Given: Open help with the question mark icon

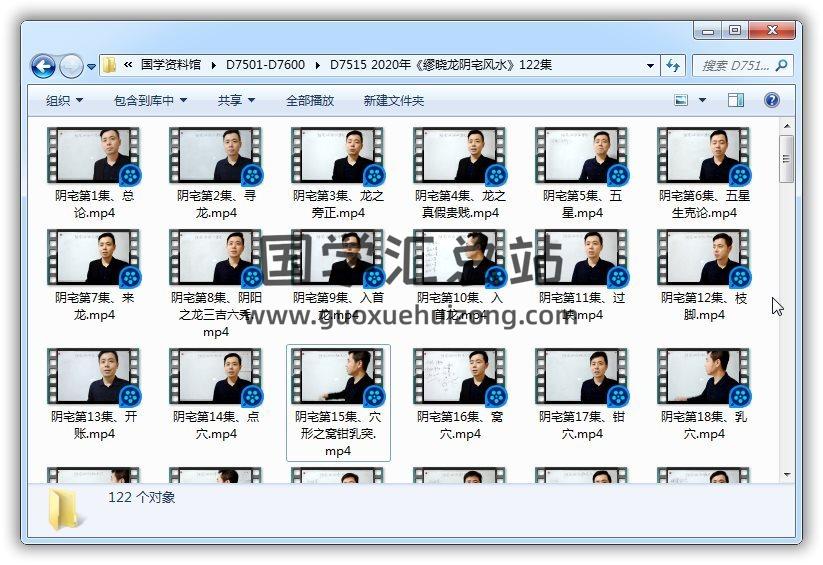Looking at the screenshot, I should 771,100.
